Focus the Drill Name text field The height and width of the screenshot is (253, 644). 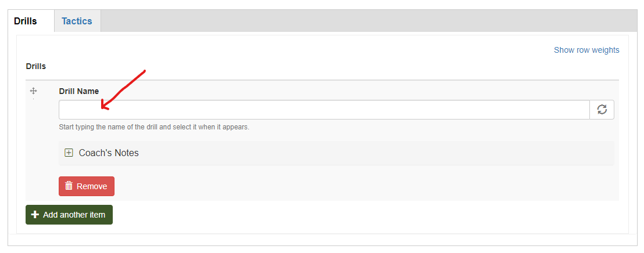324,110
